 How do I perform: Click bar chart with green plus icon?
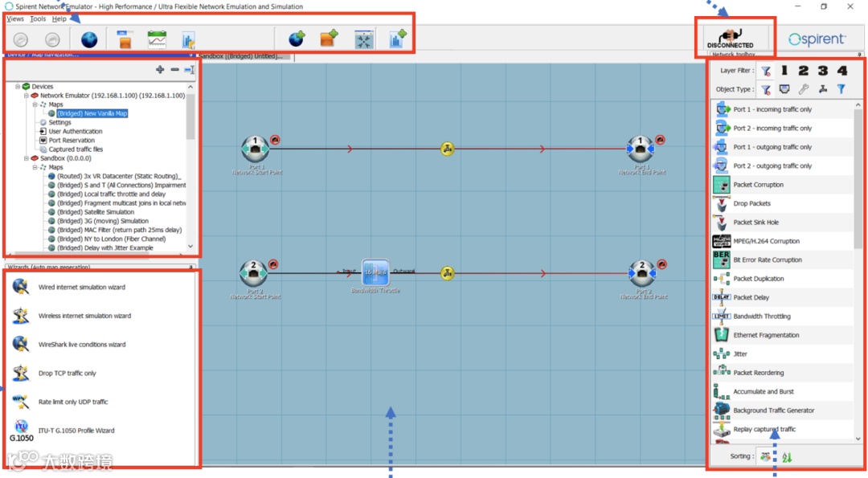point(398,39)
